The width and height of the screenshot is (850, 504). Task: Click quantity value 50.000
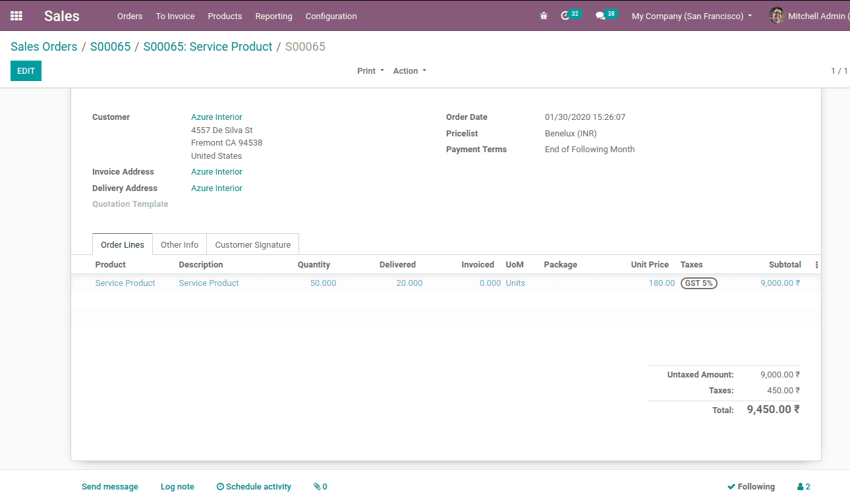323,283
